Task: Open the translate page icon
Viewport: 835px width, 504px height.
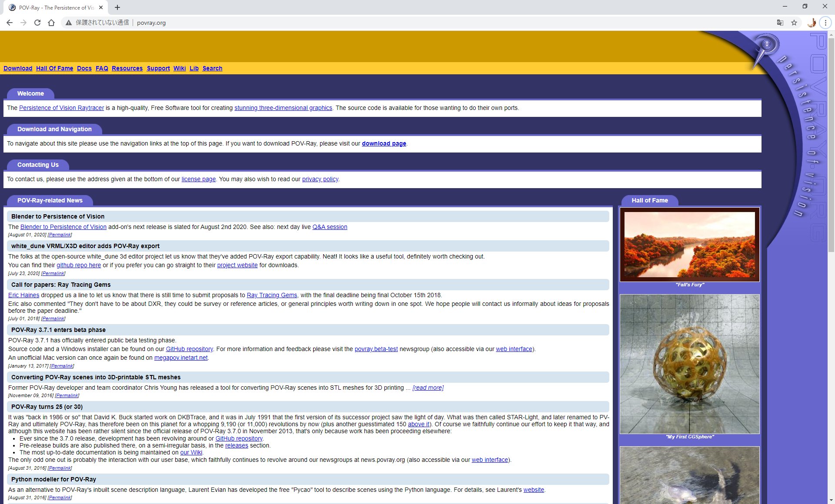Action: click(780, 23)
